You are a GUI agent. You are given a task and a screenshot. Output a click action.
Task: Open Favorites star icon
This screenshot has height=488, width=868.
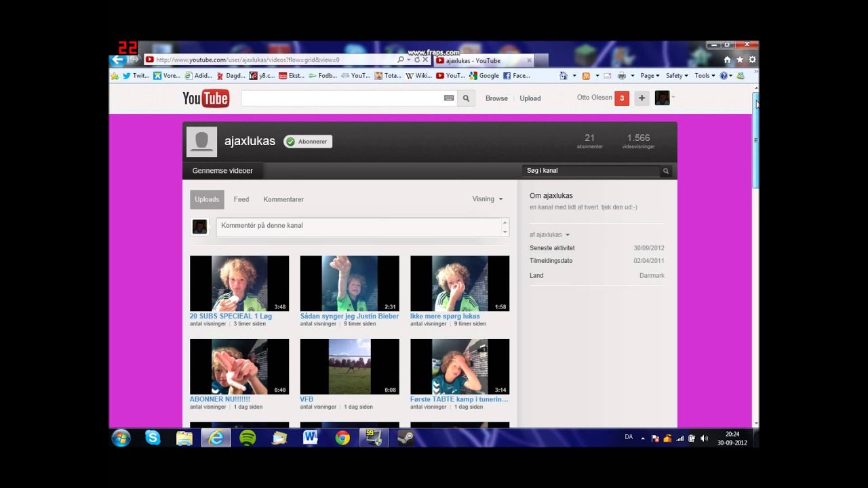click(x=740, y=60)
